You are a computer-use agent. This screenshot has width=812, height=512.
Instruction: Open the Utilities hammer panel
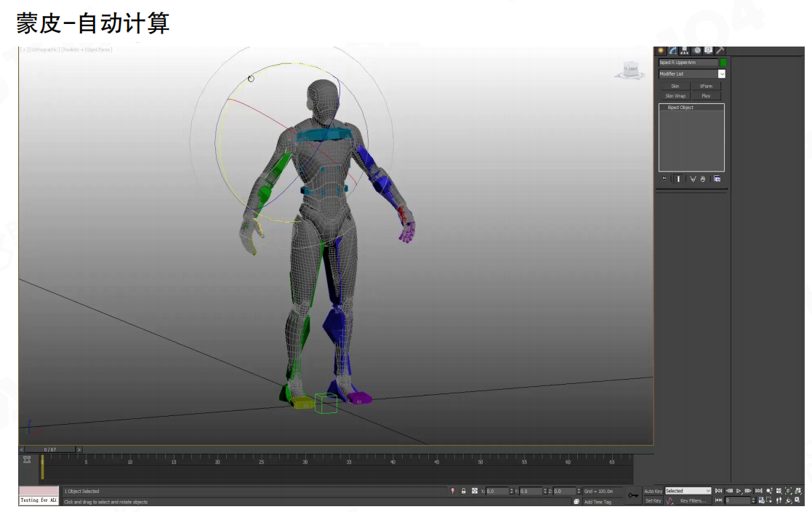[x=720, y=50]
